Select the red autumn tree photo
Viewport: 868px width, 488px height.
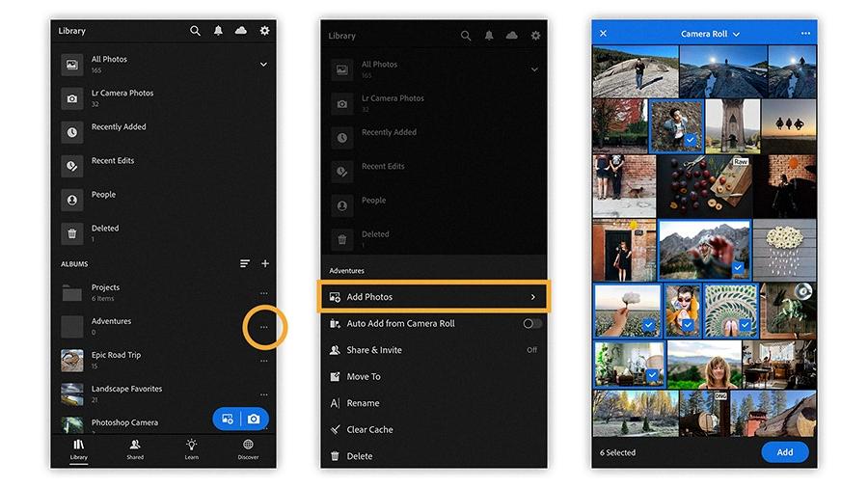pyautogui.click(x=620, y=126)
